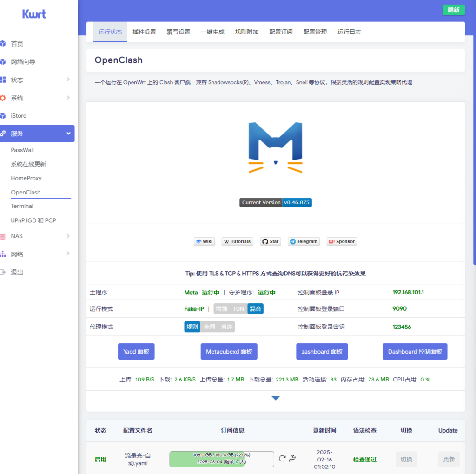Click the 系统 gear icon
This screenshot has width=476, height=474.
point(3,98)
